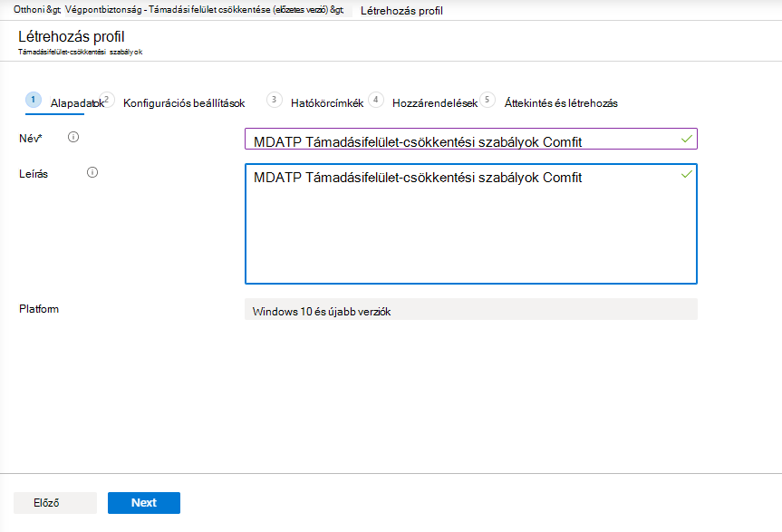Click the Létrehozás profil page heading

pyautogui.click(x=72, y=36)
